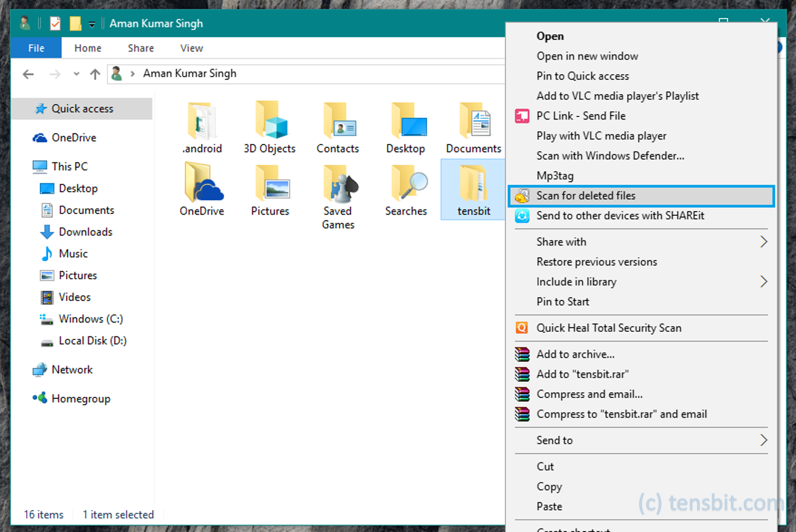Open Pictures under This PC in the sidebar
The width and height of the screenshot is (796, 532).
pyautogui.click(x=78, y=276)
